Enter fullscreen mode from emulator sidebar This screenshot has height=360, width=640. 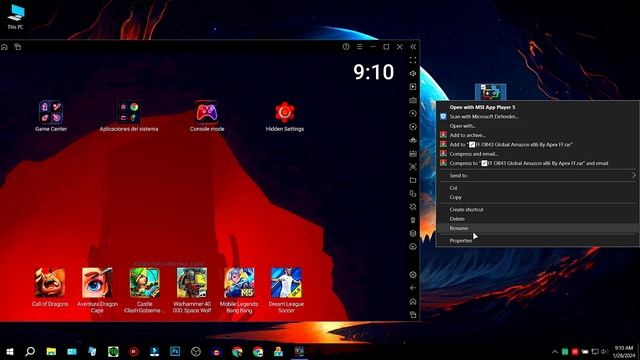pos(413,60)
